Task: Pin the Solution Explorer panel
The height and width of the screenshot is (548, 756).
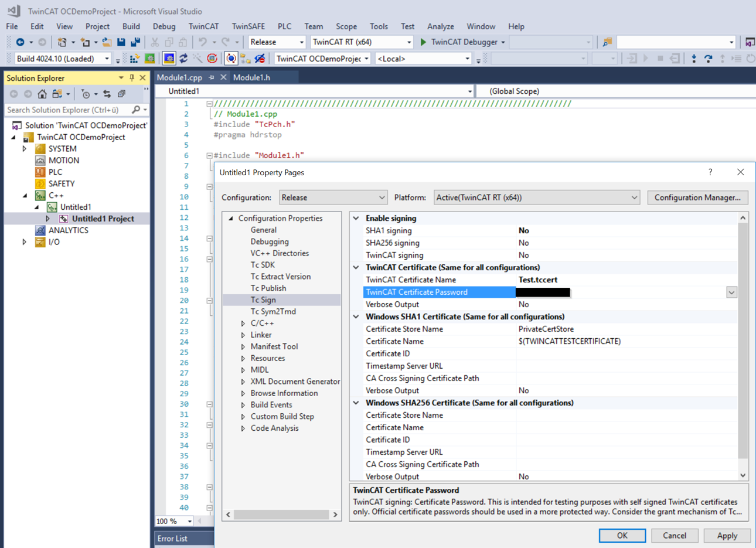Action: pyautogui.click(x=132, y=78)
